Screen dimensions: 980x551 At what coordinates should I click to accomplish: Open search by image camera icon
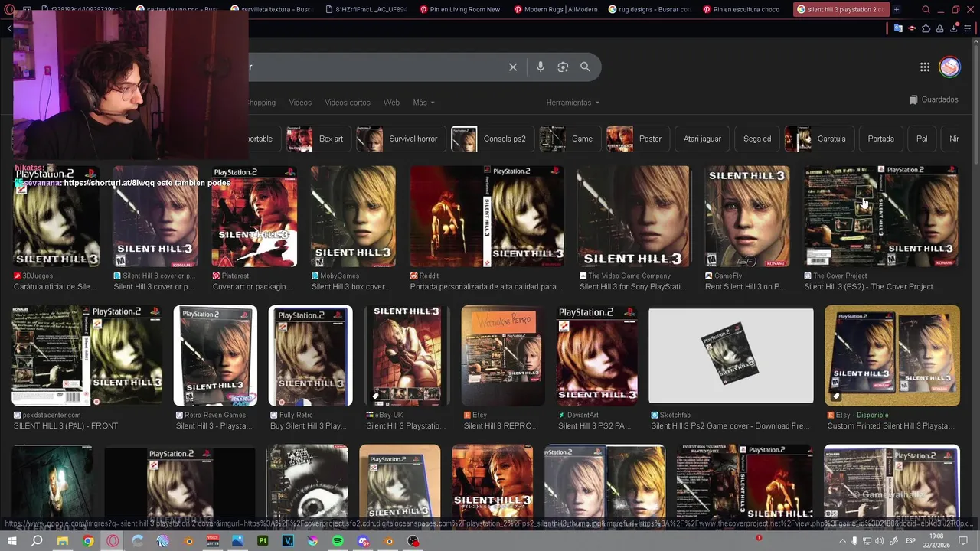tap(563, 67)
